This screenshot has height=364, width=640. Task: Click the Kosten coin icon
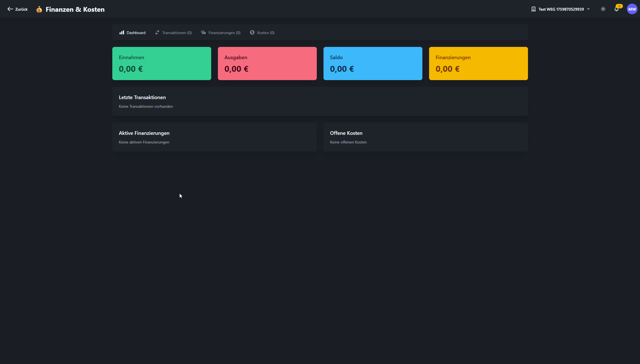coord(252,33)
